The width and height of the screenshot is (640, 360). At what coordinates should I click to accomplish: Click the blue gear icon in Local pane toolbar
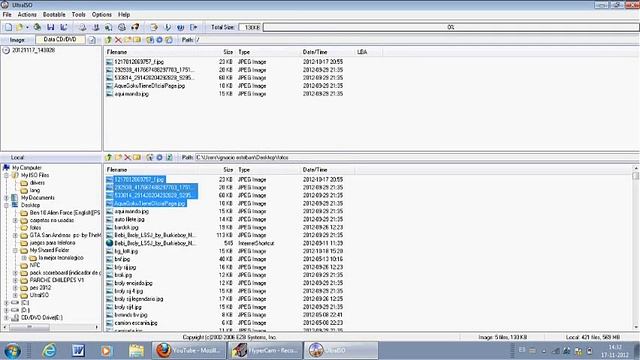(159, 157)
